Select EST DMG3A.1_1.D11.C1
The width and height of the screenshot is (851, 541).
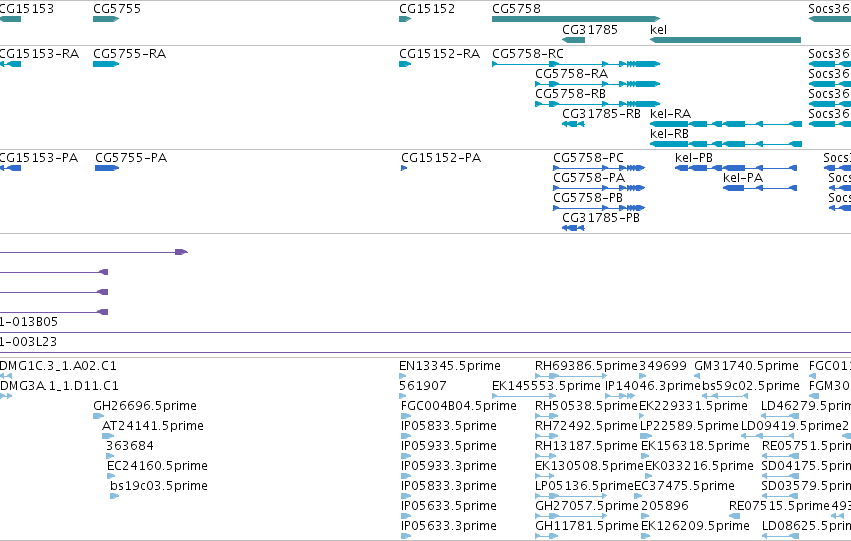click(x=59, y=386)
